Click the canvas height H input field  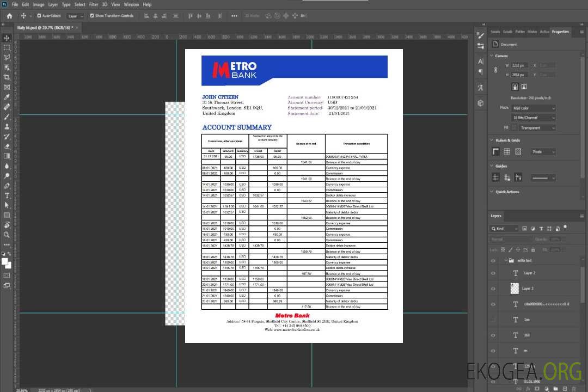[519, 75]
